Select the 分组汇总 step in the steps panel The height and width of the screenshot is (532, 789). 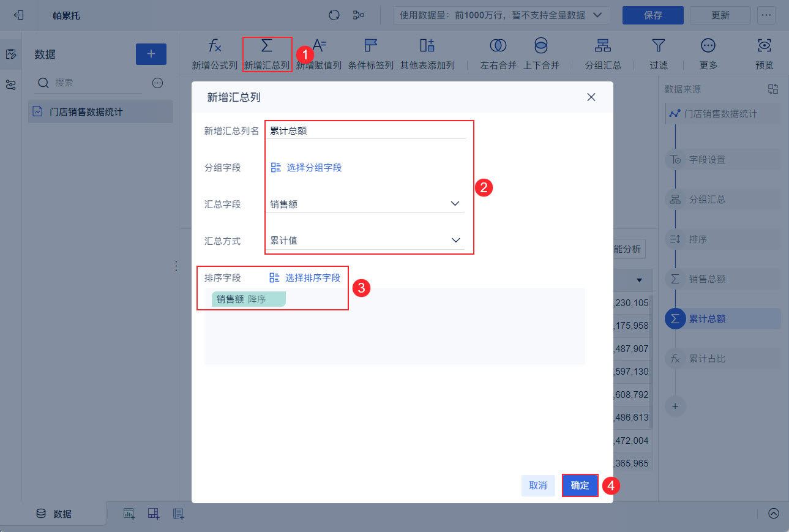722,200
